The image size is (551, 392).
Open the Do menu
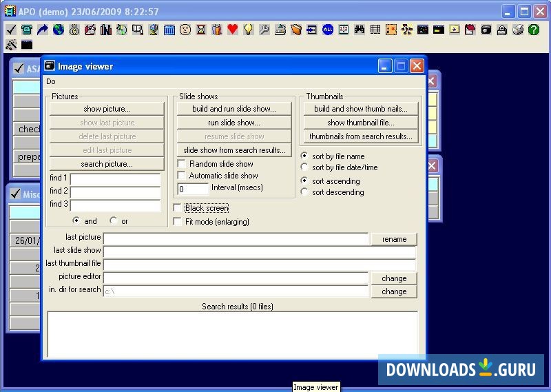(x=51, y=81)
